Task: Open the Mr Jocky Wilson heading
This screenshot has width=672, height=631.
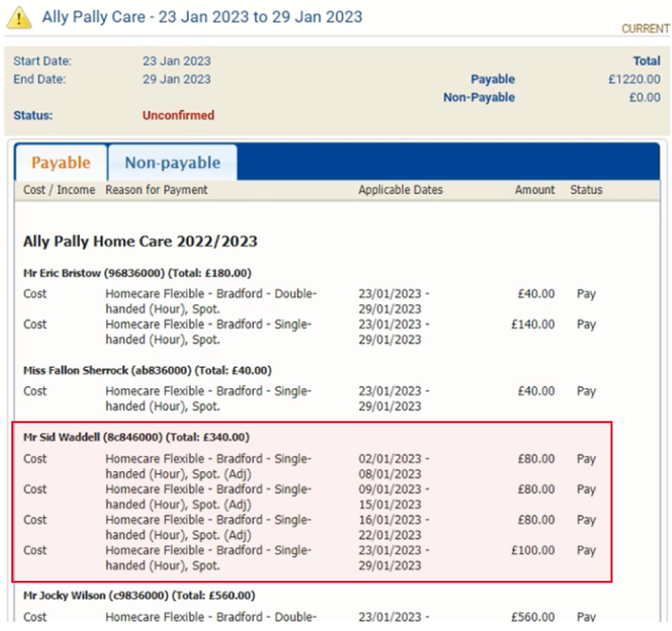Action: pyautogui.click(x=139, y=596)
